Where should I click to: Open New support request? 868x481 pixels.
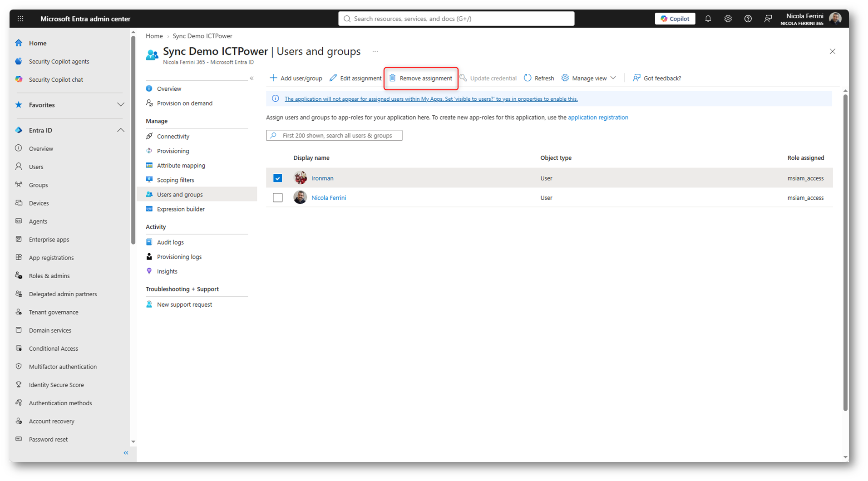(x=184, y=304)
